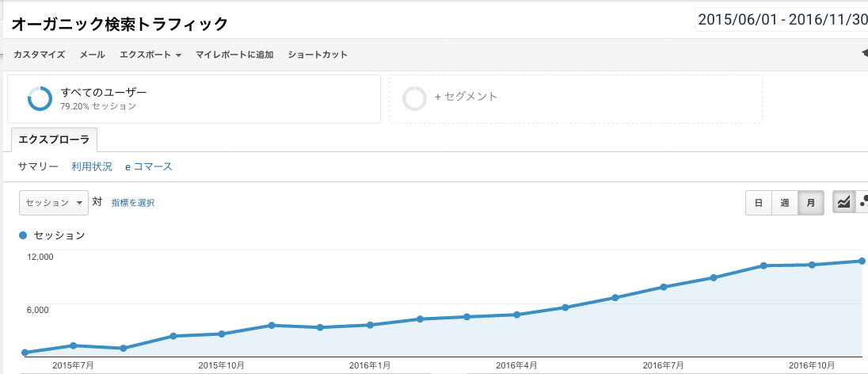
Task: Switch chart granularity to 日
Action: click(759, 203)
